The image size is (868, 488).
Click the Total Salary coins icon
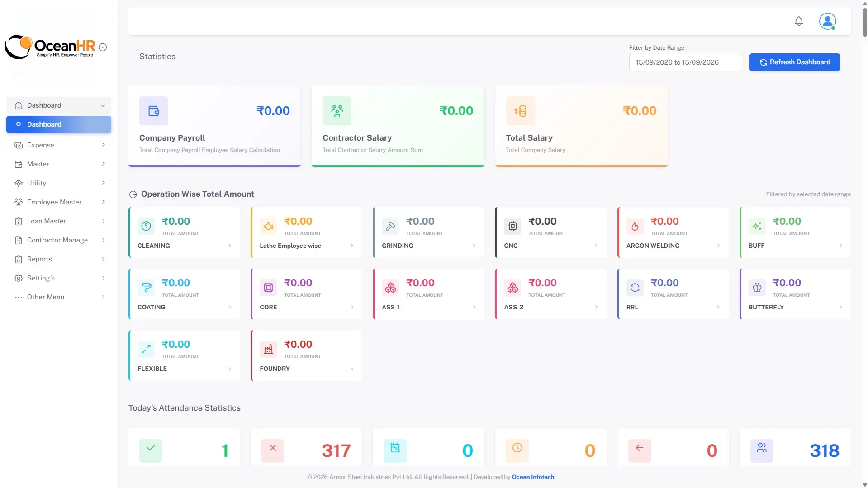(520, 111)
